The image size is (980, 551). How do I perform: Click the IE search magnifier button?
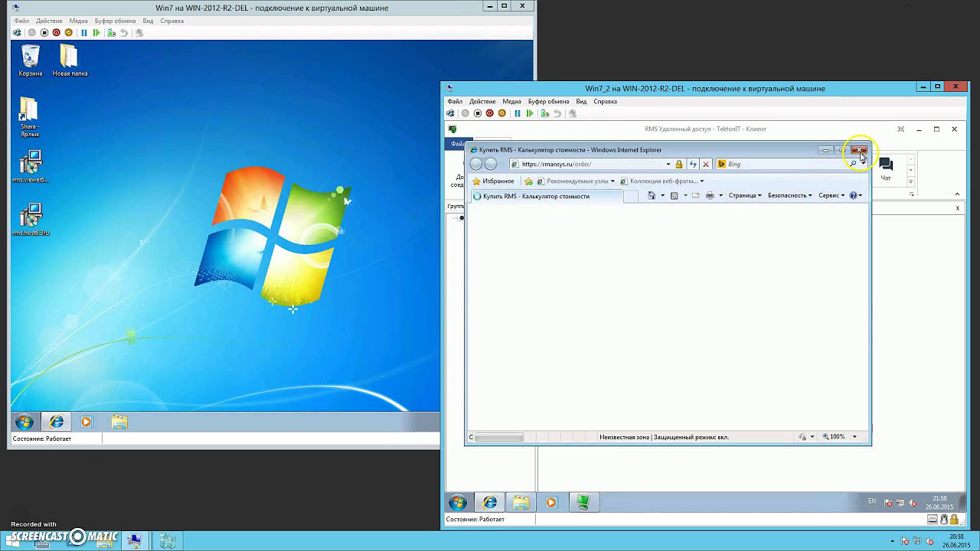point(853,164)
